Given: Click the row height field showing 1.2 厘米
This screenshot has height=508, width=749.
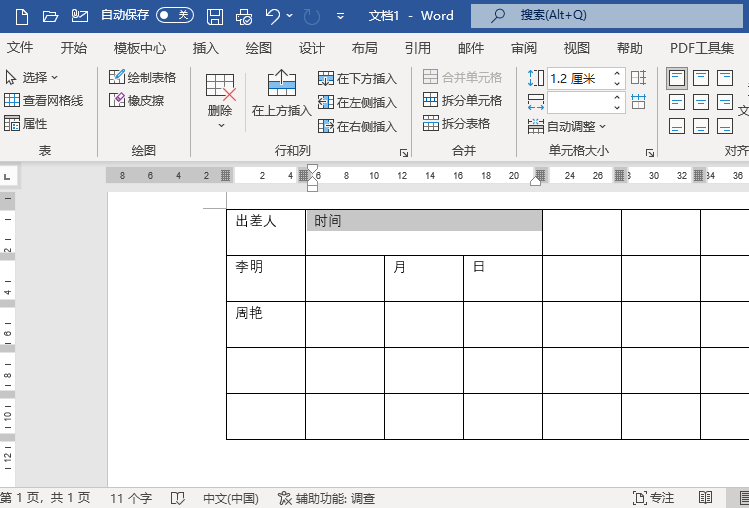Looking at the screenshot, I should pyautogui.click(x=579, y=78).
